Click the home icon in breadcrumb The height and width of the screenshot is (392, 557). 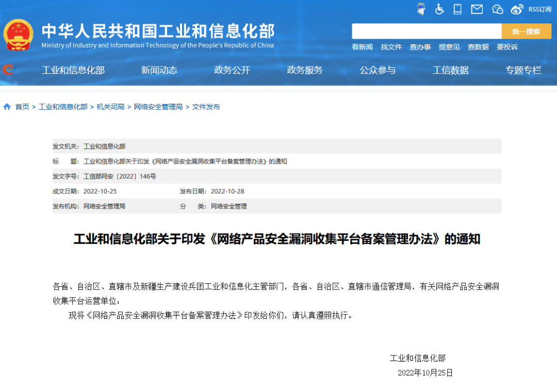(7, 107)
